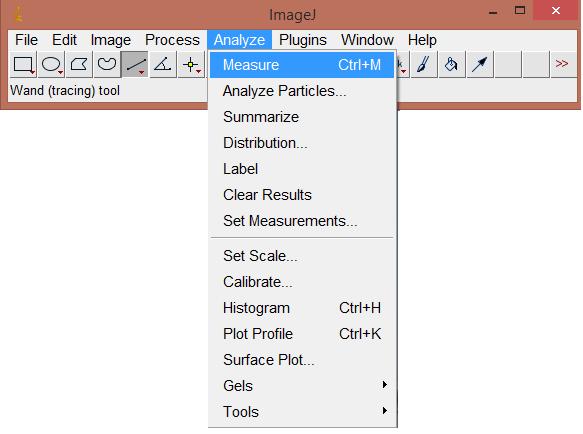Select the Point (crosshair) tool
This screenshot has width=583, height=434.
pyautogui.click(x=191, y=65)
